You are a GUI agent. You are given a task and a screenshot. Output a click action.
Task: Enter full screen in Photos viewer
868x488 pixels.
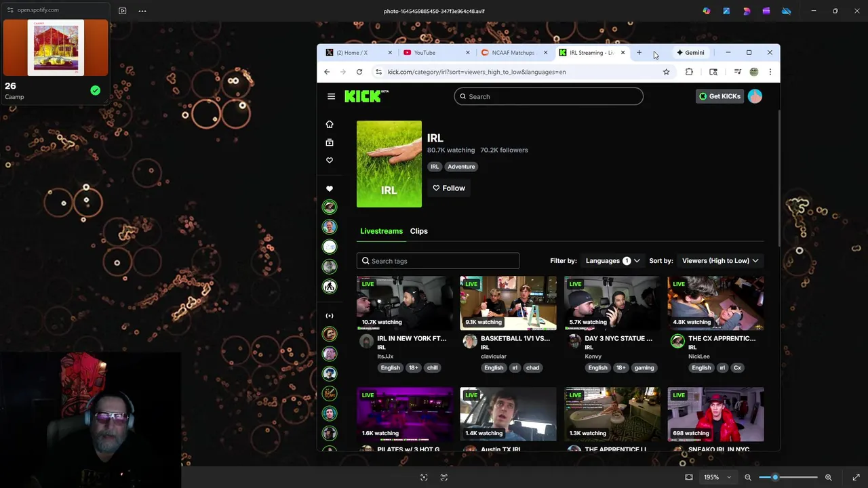pos(856,477)
